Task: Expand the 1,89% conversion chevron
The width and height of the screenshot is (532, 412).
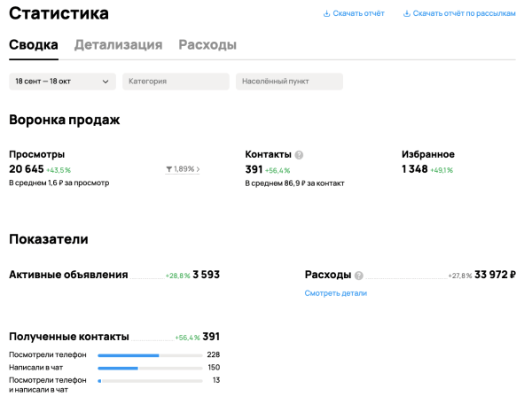Action: (198, 169)
